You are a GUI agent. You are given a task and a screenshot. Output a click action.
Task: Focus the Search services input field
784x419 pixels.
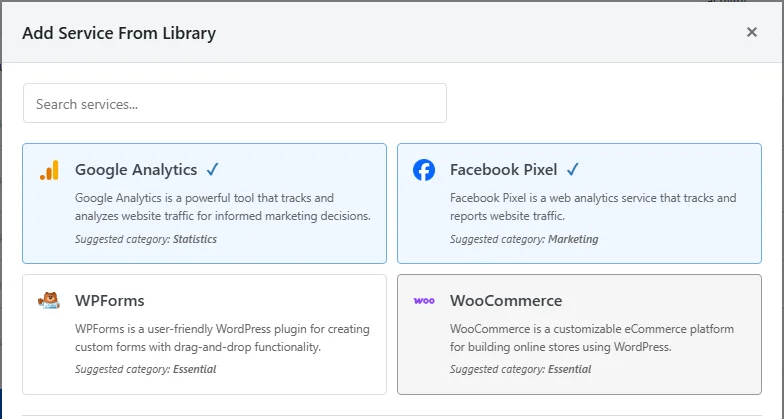tap(234, 103)
